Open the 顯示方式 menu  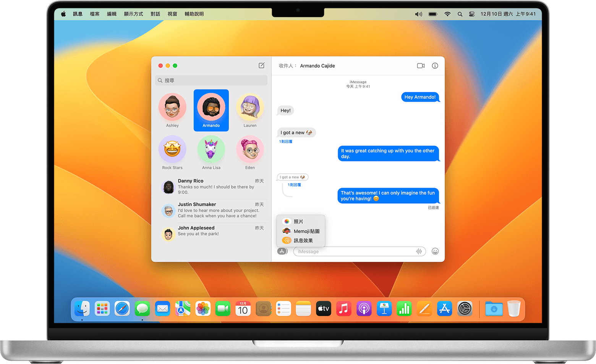click(133, 14)
